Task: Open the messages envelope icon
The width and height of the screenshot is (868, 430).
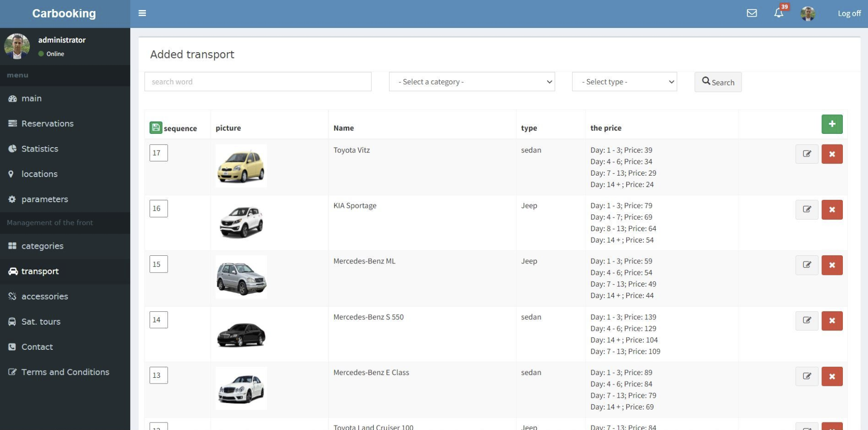Action: point(752,13)
